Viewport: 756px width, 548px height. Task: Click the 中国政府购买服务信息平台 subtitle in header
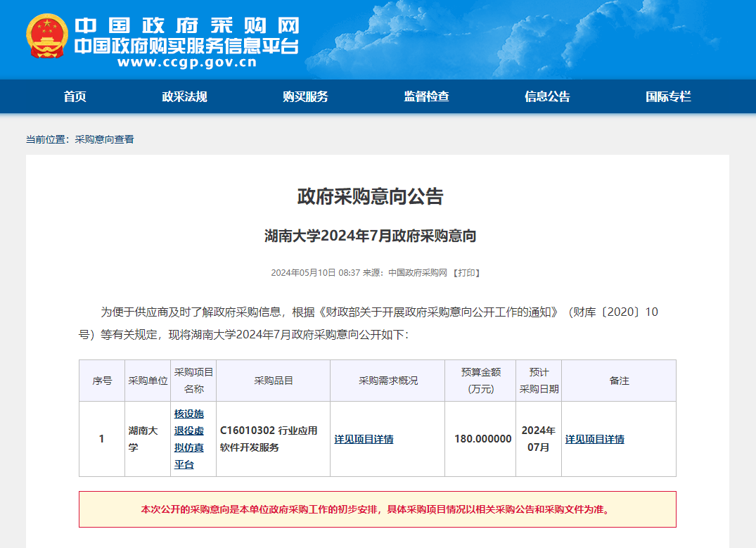pos(186,46)
